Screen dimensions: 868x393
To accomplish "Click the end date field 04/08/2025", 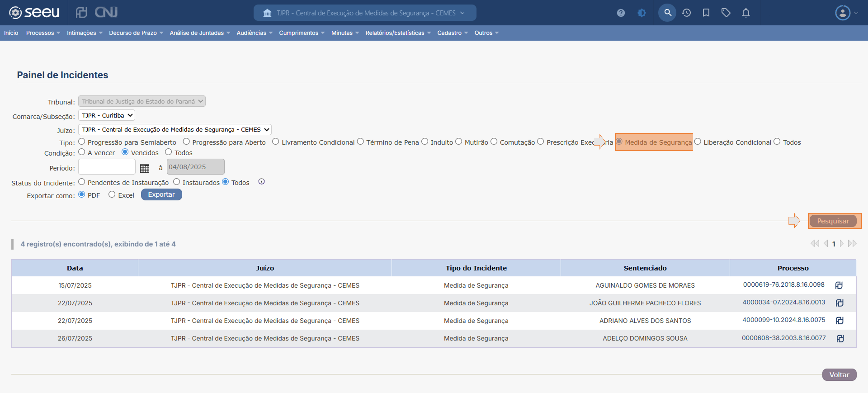I will click(195, 167).
